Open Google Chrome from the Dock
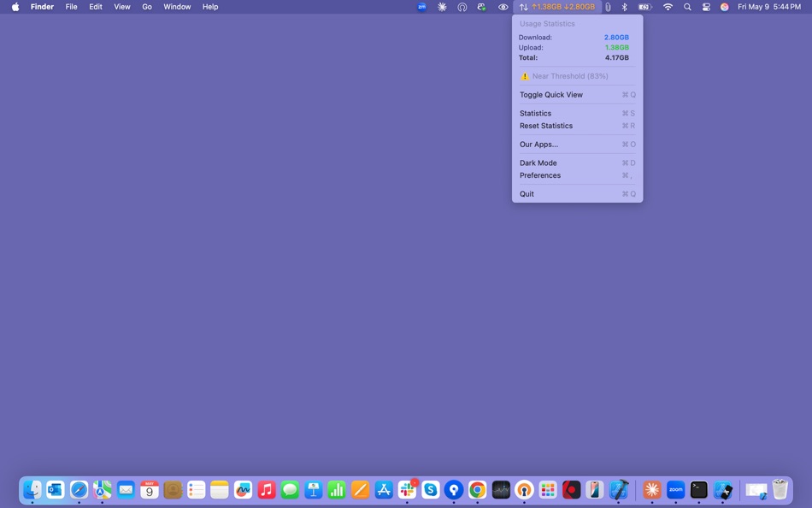 (x=476, y=490)
